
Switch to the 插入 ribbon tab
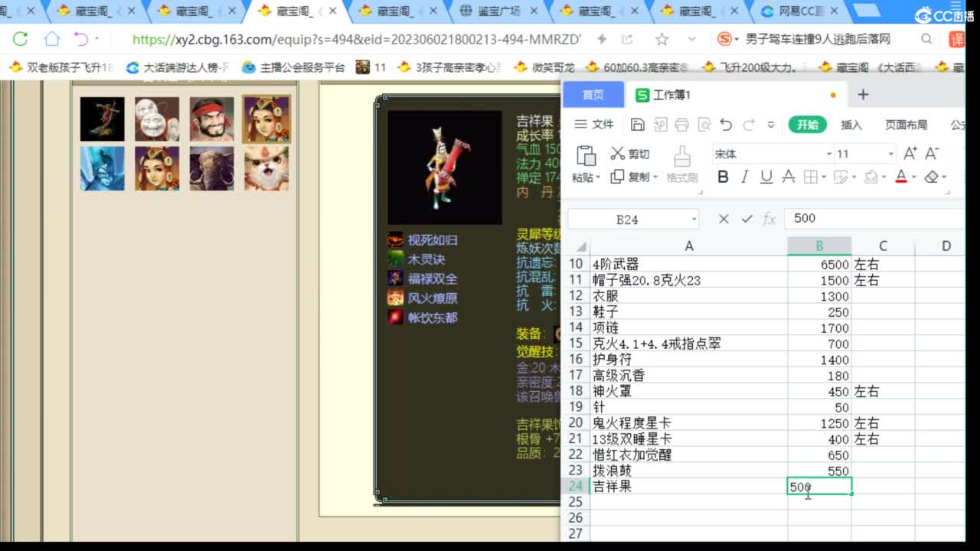click(851, 125)
